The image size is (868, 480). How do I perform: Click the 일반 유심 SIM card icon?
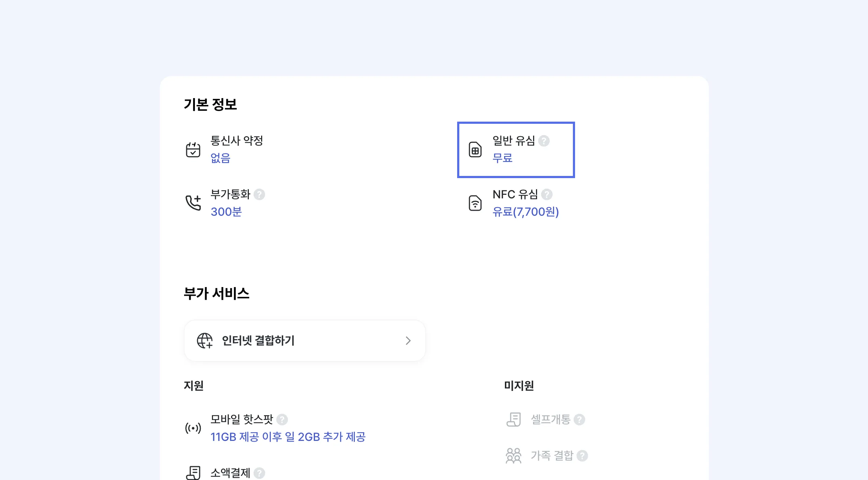point(475,150)
